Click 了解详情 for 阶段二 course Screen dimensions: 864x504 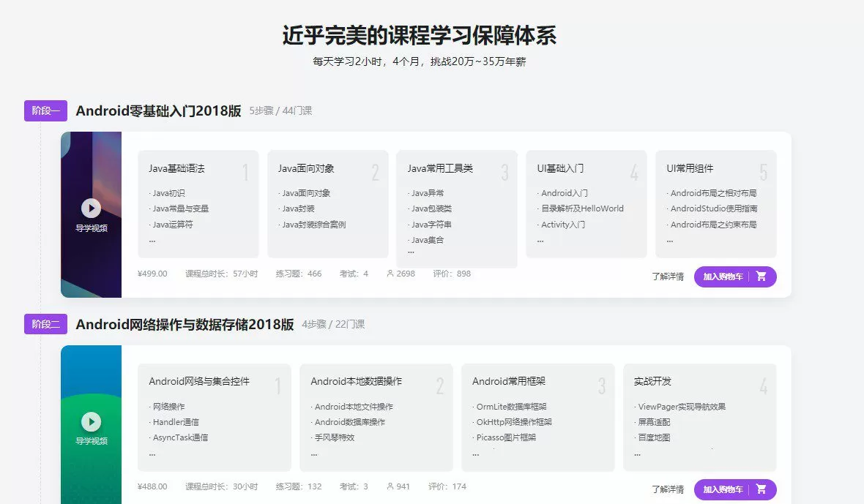[x=667, y=489]
